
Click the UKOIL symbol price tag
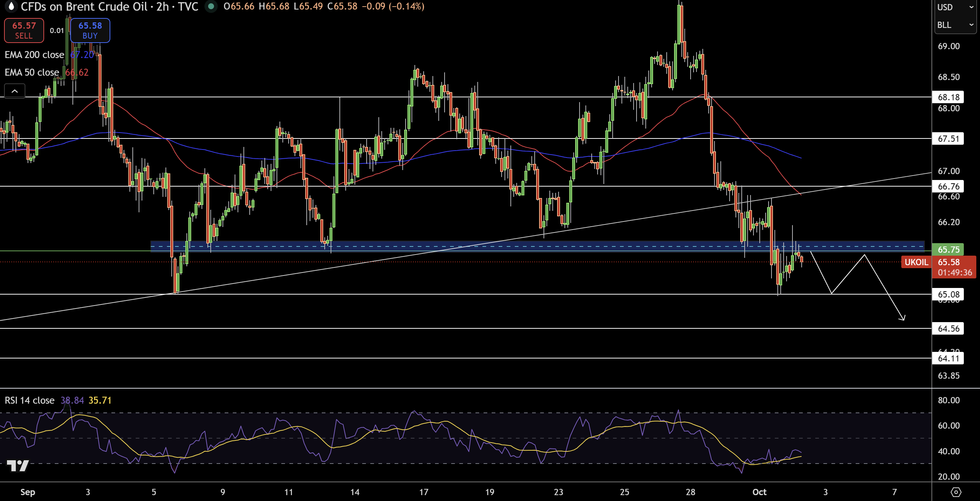click(916, 262)
